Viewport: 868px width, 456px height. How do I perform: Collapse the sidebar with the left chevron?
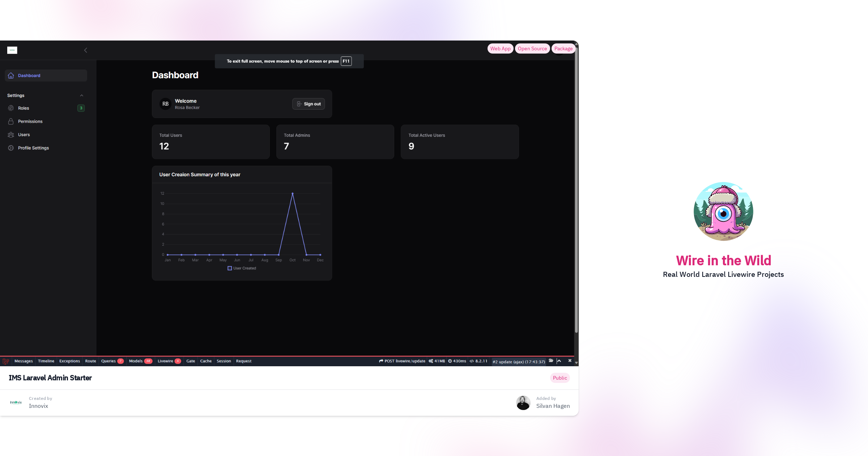[85, 50]
